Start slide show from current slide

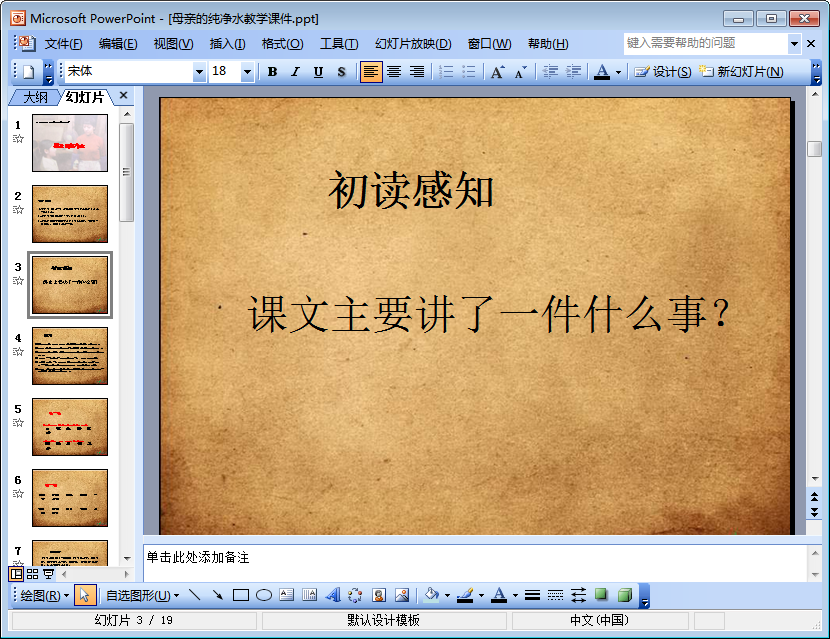[x=48, y=574]
